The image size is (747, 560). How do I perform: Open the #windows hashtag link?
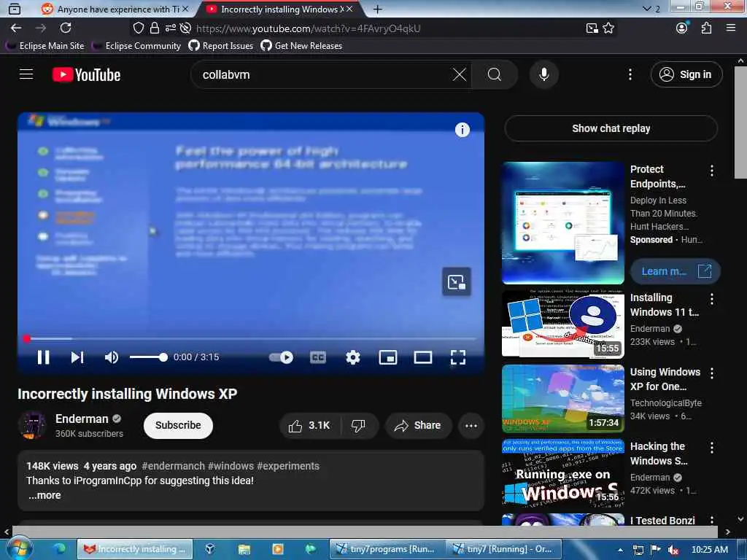231,466
